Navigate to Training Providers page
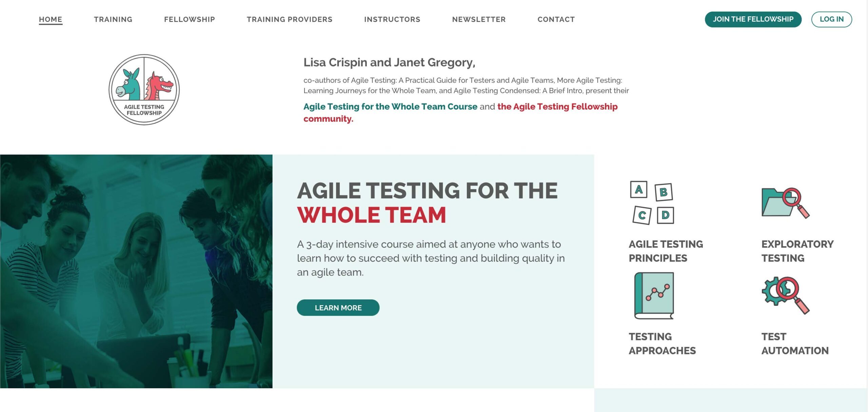The image size is (868, 412). [x=290, y=19]
